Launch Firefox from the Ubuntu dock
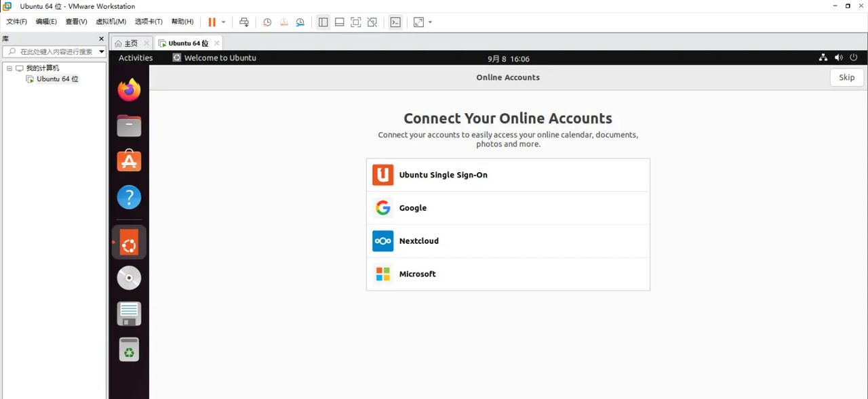Viewport: 868px width, 399px height. coord(129,89)
